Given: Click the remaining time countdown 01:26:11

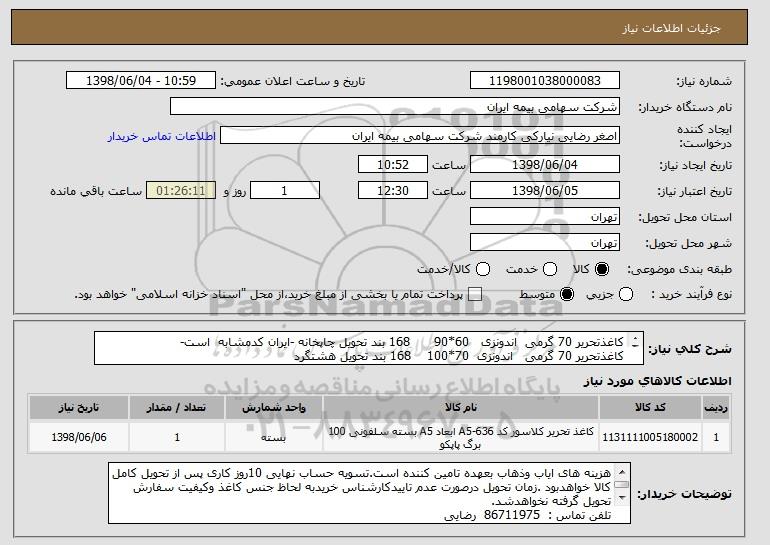Looking at the screenshot, I should click(181, 191).
